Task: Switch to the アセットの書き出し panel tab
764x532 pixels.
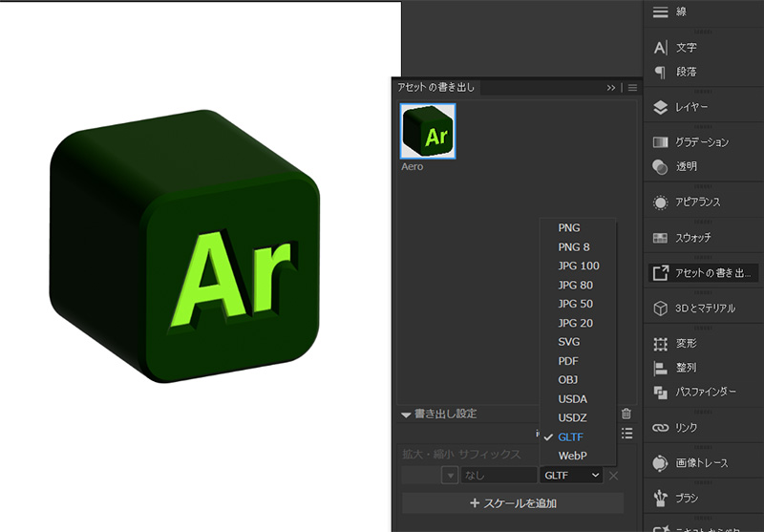Action: [436, 87]
